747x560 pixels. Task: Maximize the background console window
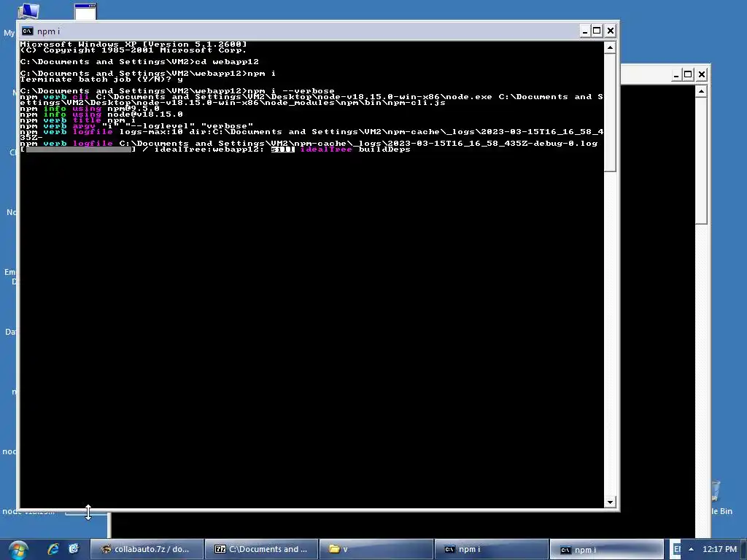click(688, 75)
